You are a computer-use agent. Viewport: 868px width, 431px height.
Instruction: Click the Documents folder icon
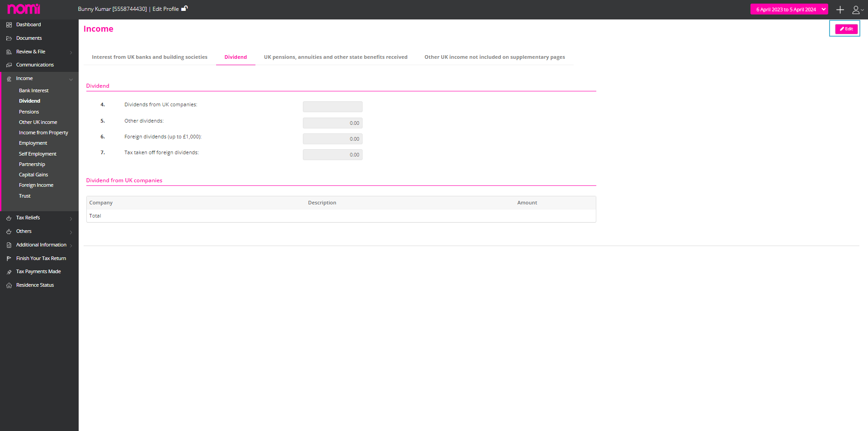coord(9,38)
